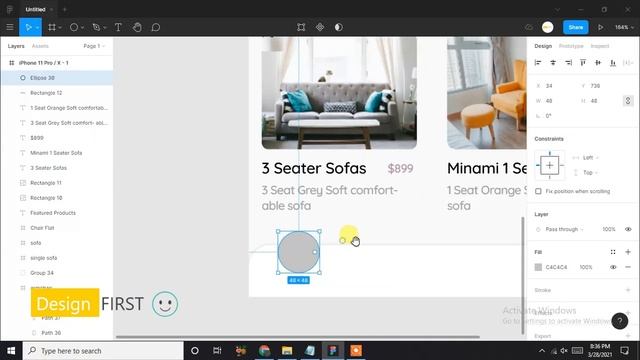Switch to the Assets tab

(40, 46)
